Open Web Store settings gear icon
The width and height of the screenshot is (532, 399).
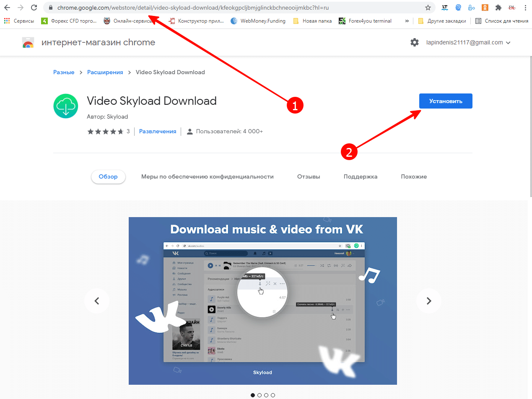pos(414,42)
